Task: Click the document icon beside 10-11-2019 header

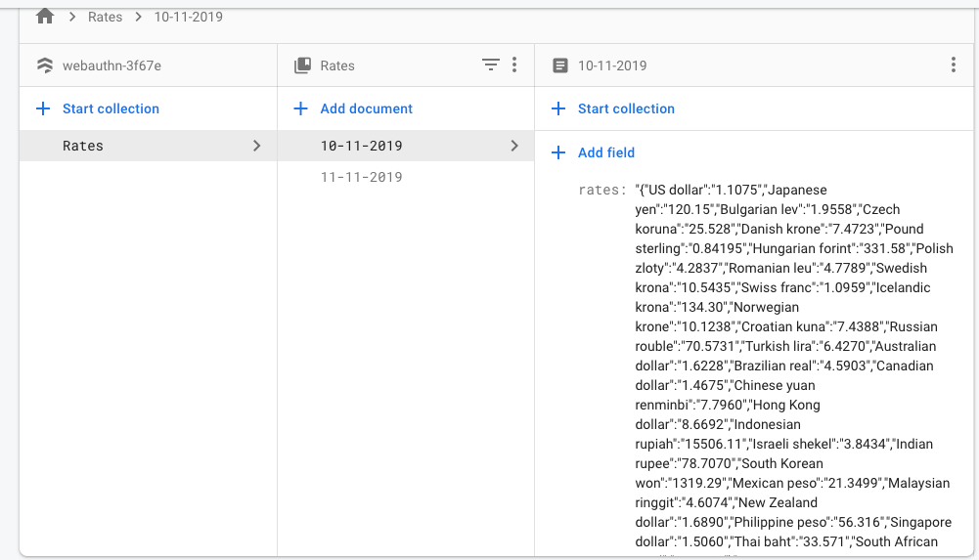Action: tap(559, 65)
